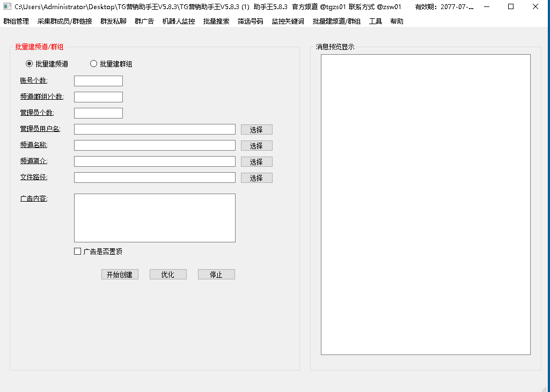Screen dimensions: 550x392
Task: Select the 批量建群组 radio button
Action: (94, 64)
